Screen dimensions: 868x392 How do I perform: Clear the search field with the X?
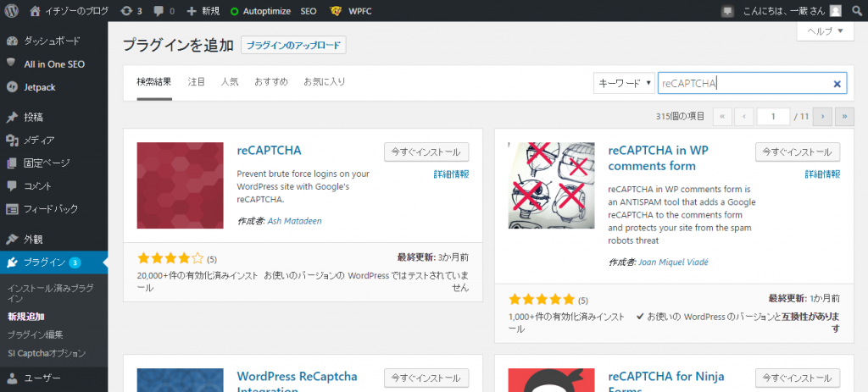(837, 84)
